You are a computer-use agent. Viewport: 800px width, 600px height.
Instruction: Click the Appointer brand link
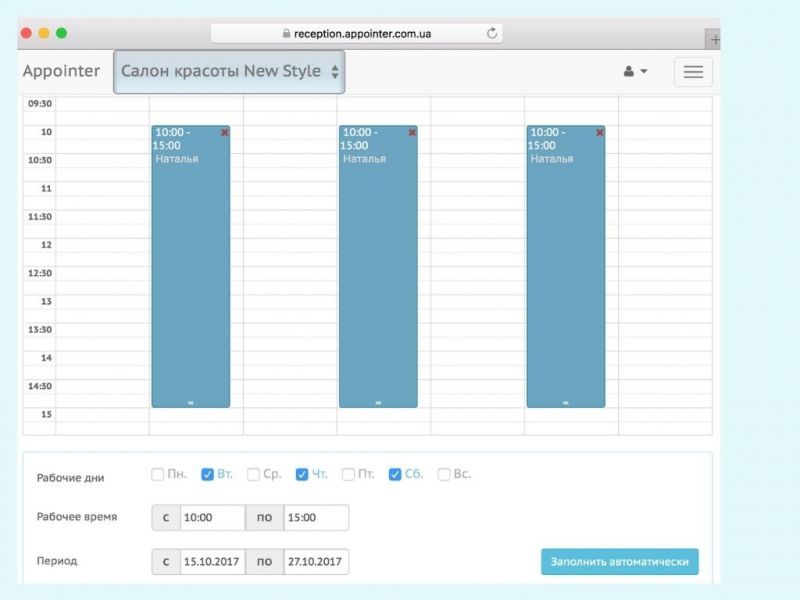(x=61, y=72)
